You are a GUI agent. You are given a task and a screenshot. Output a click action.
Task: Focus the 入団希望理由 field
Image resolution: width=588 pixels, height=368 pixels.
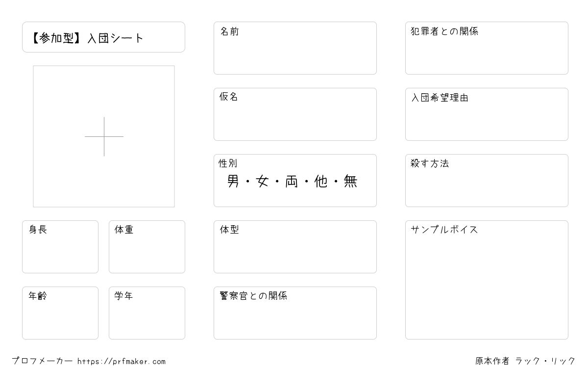coord(487,114)
